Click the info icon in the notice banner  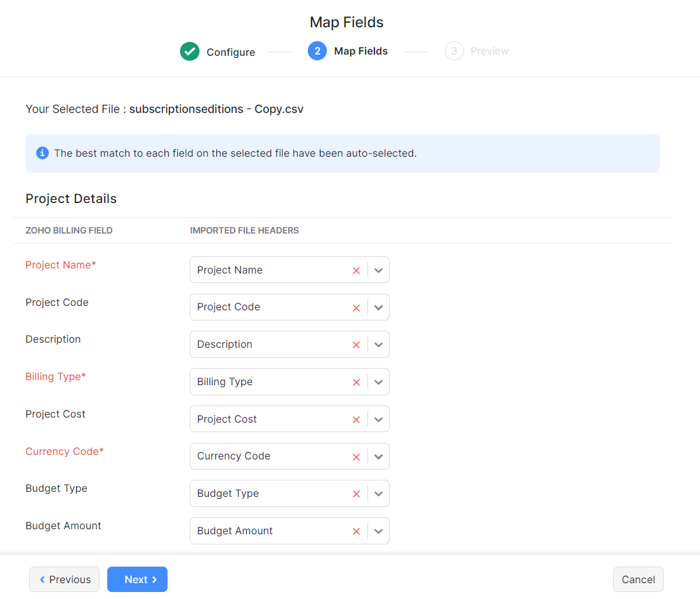[x=43, y=153]
